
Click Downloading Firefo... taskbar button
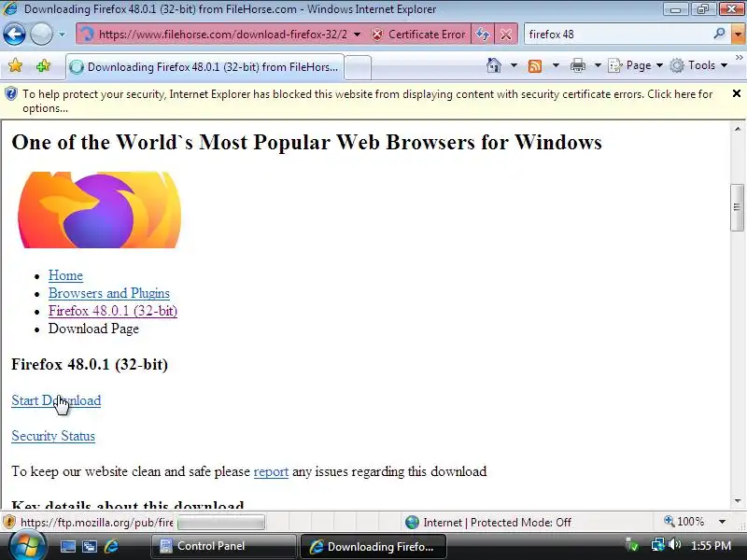tap(373, 546)
